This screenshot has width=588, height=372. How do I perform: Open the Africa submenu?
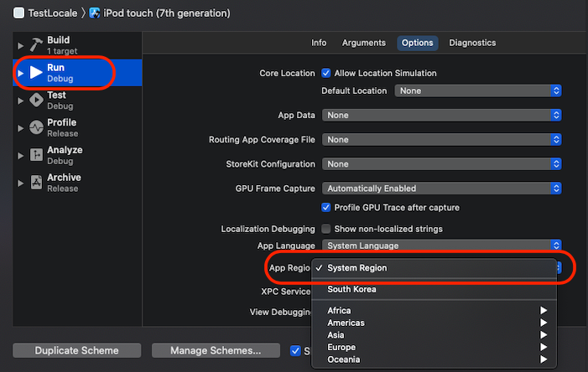(x=434, y=311)
